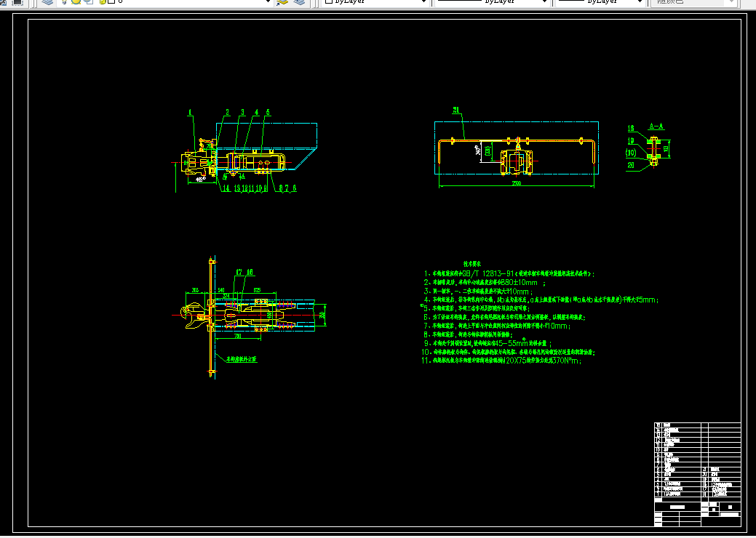Select note 4 ending in 5mm

(541, 300)
